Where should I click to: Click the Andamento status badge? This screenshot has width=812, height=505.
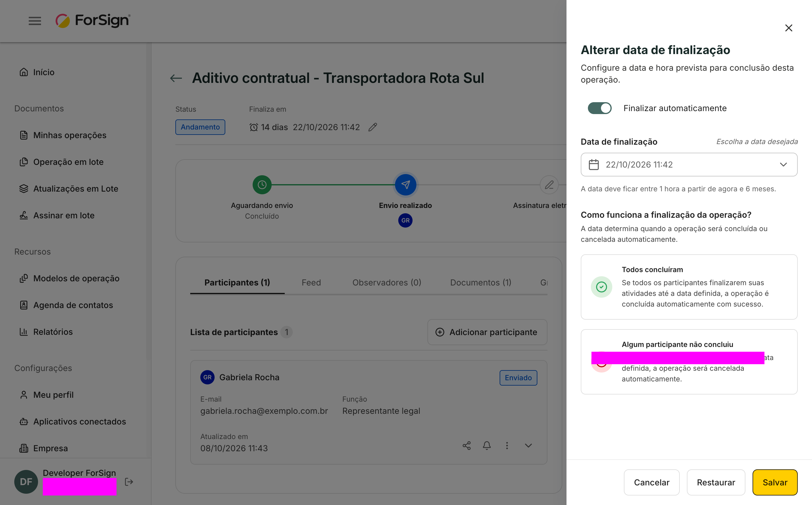coord(200,127)
